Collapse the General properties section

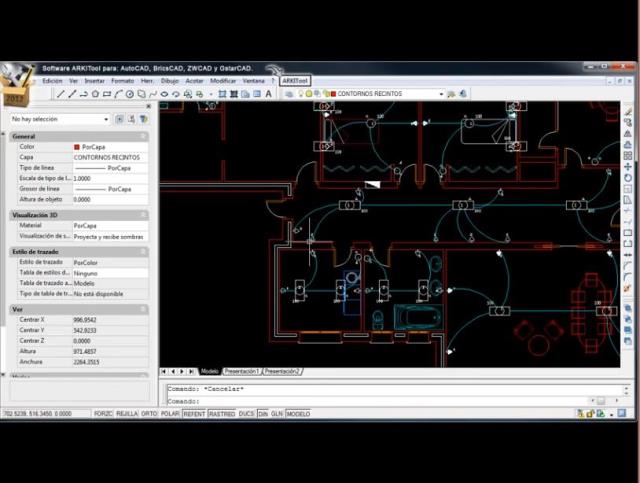(143, 136)
